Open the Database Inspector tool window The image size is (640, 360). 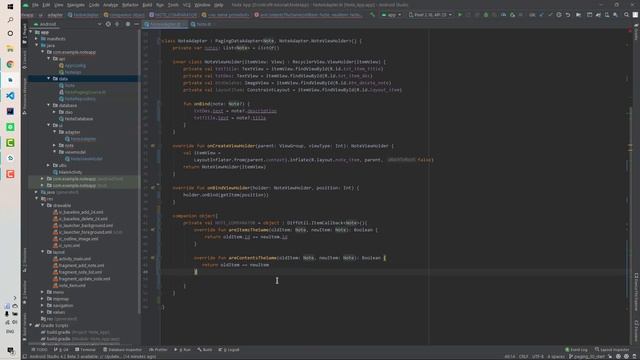122,350
